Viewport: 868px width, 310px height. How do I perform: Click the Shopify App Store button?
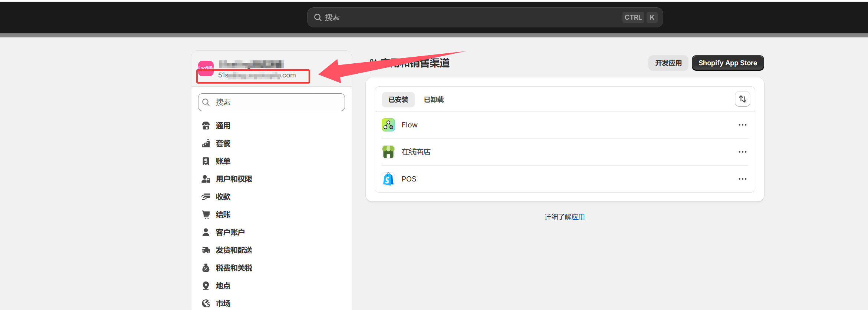tap(727, 63)
